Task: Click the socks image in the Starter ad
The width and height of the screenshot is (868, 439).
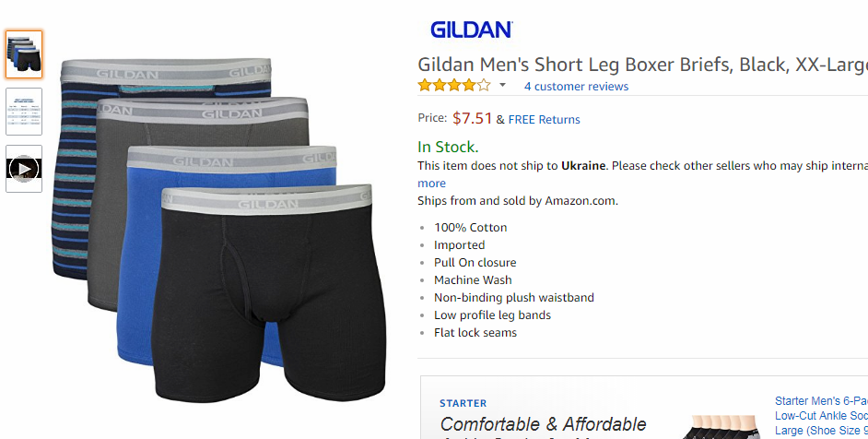Action: [721, 427]
